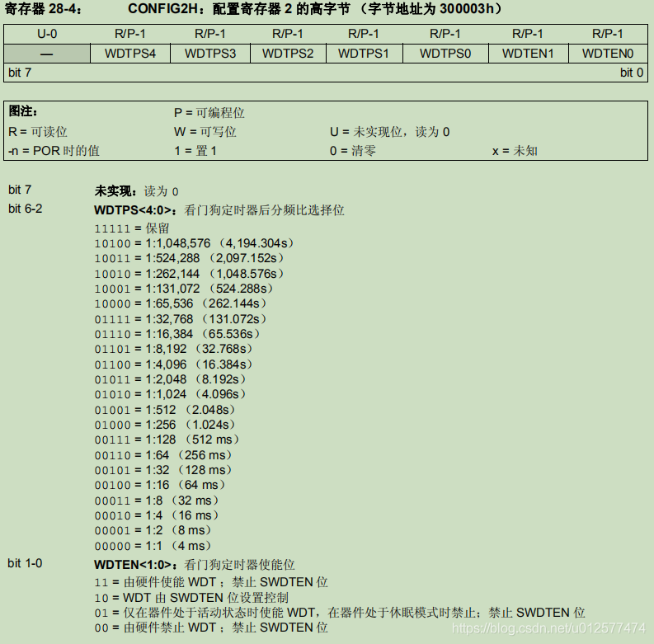
Task: Click the 'bit 1-0' label in description
Action: [25, 563]
